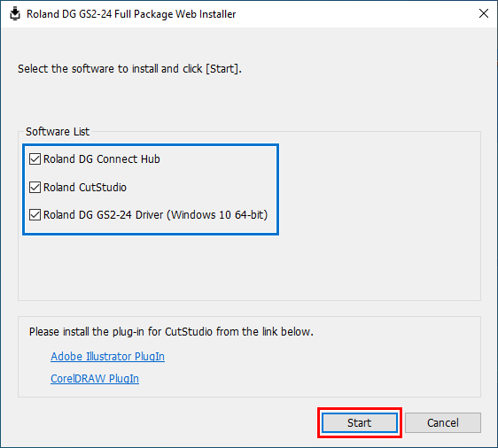Click the blue highlight frame around the checkboxes
498x448 pixels.
[151, 144]
